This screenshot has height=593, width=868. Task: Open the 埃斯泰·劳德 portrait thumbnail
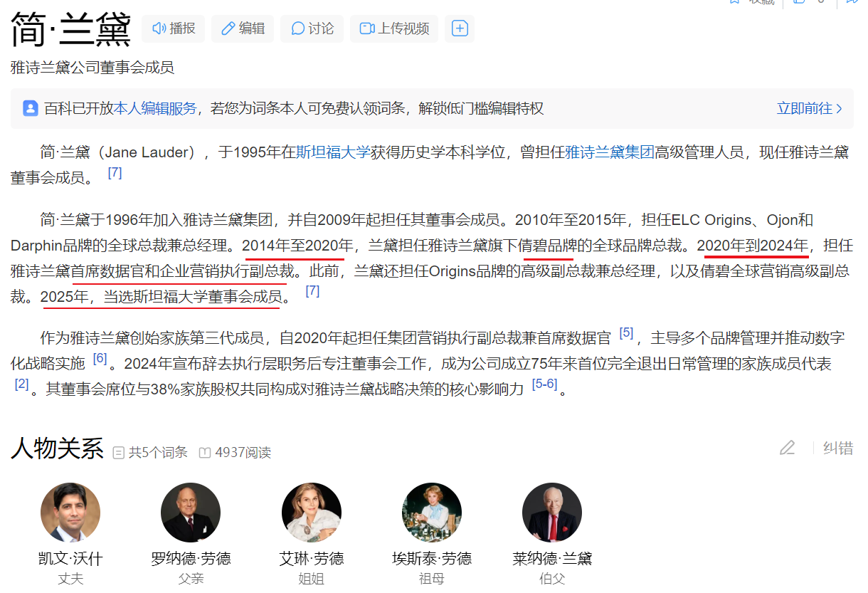point(432,512)
